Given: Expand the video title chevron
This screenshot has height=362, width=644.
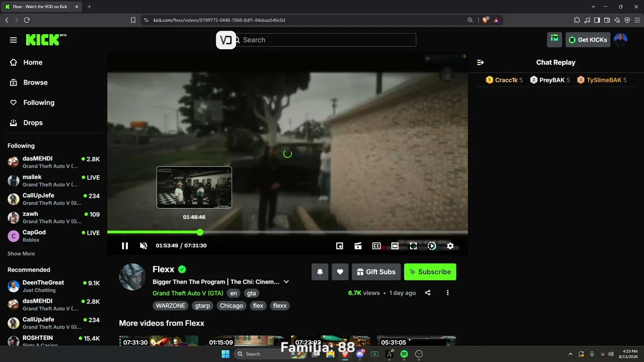Looking at the screenshot, I should click(286, 282).
